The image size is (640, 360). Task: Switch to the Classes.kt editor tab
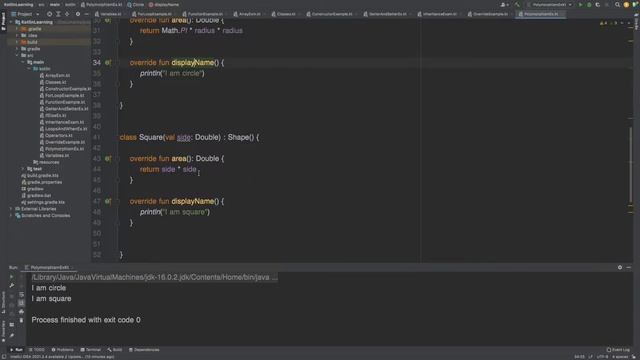285,14
